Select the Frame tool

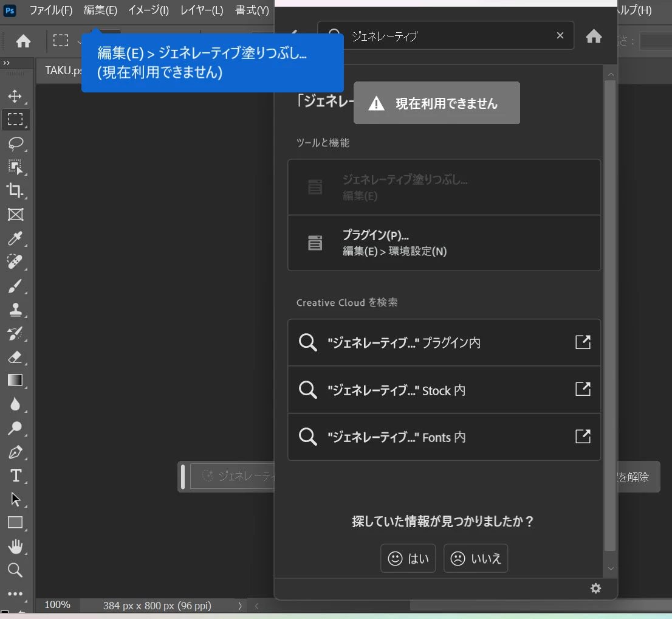tap(15, 214)
